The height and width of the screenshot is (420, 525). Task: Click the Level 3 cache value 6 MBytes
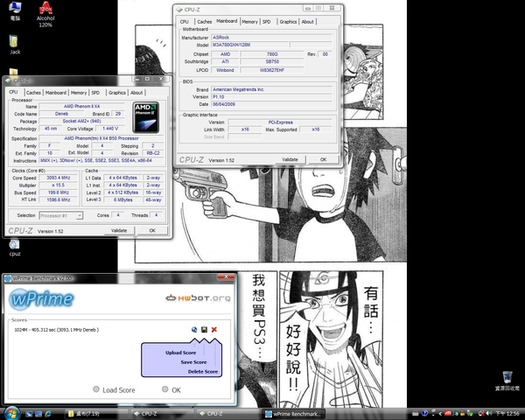pos(122,200)
